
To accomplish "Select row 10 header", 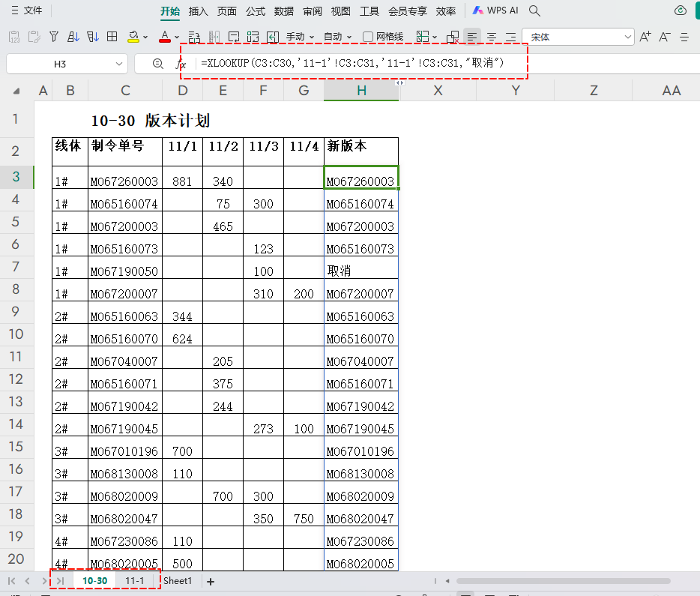I will pyautogui.click(x=16, y=334).
